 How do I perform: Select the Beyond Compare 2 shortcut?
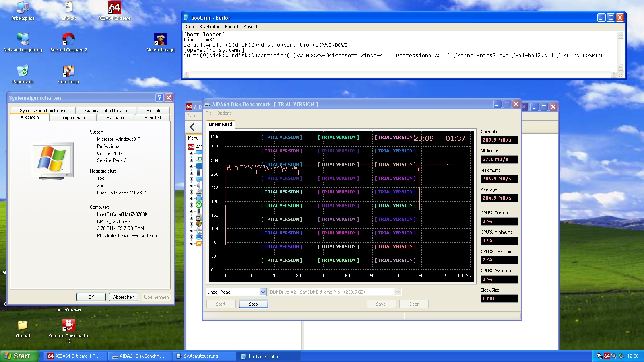coord(68,43)
